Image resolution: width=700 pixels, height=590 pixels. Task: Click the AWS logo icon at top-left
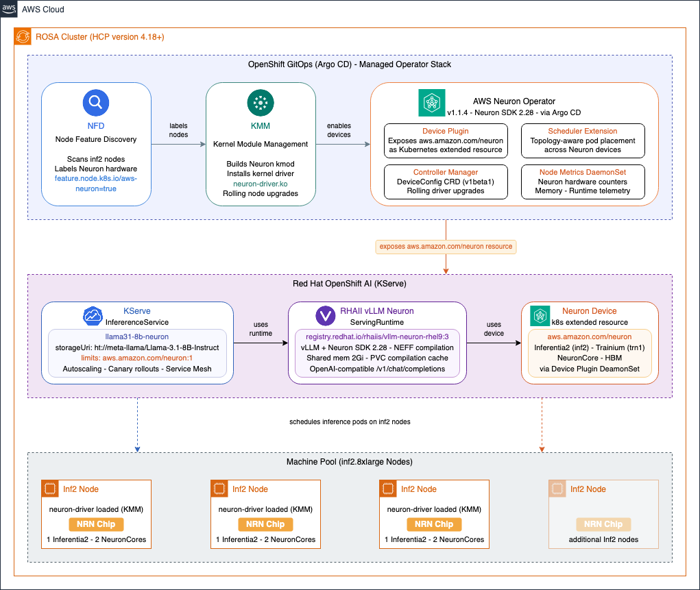click(9, 8)
